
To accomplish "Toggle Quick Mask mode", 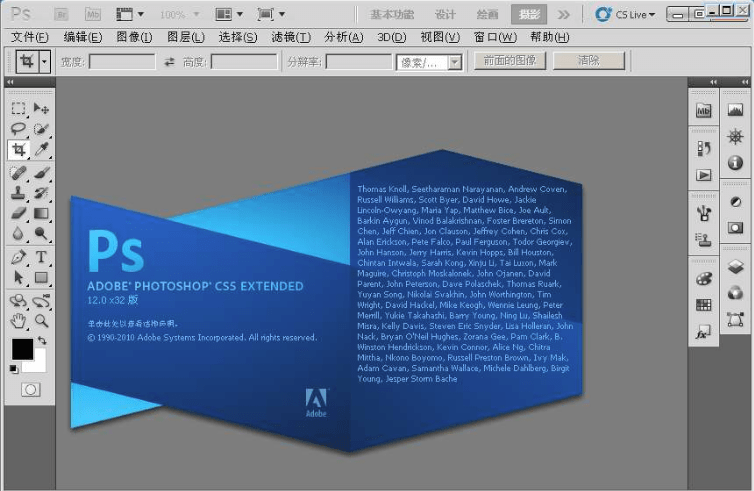I will click(30, 388).
